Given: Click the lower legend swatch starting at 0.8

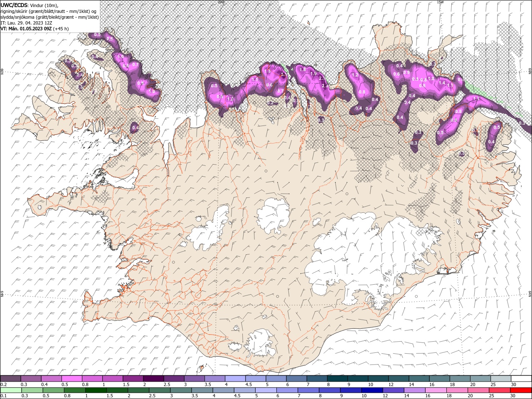Looking at the screenshot, I should tap(74, 390).
